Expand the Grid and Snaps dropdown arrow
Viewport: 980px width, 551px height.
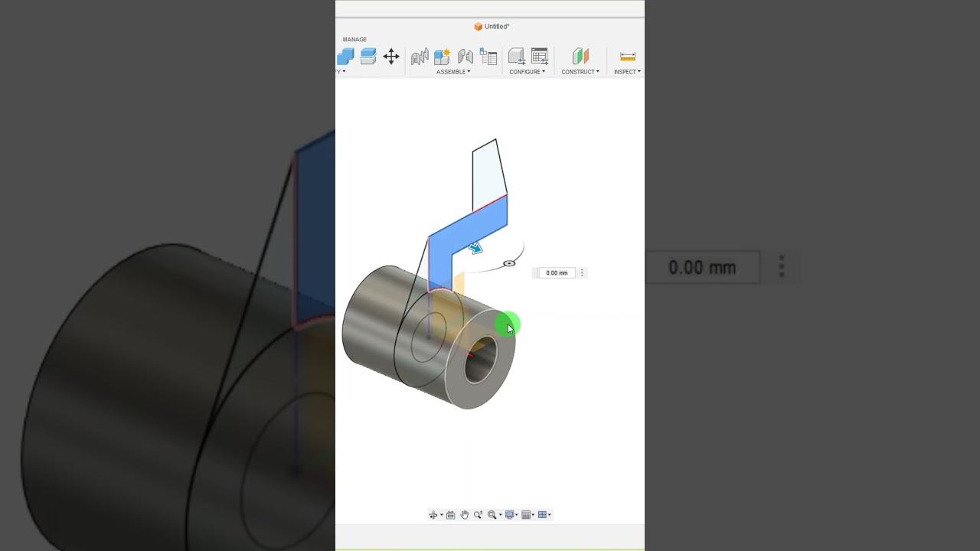pyautogui.click(x=533, y=515)
